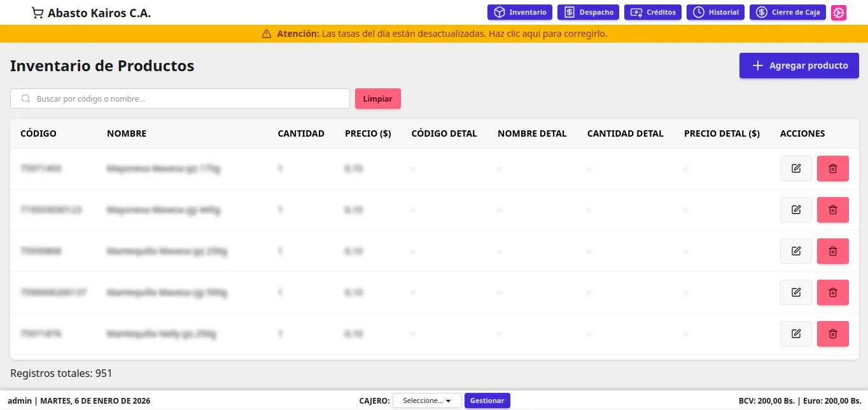Open the Créditos page
Image resolution: width=868 pixels, height=410 pixels.
tap(653, 13)
